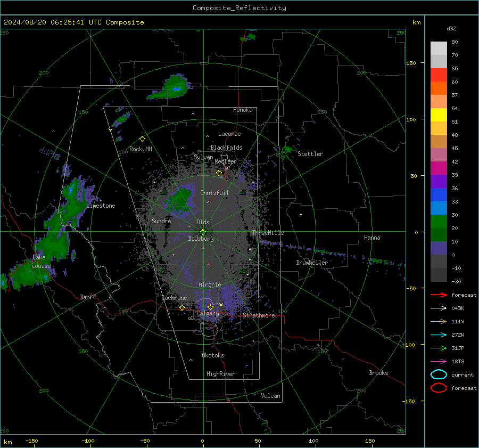Viewport: 479px width, 448px height.
Task: Click the dBZ legend heading
Action: (x=451, y=29)
